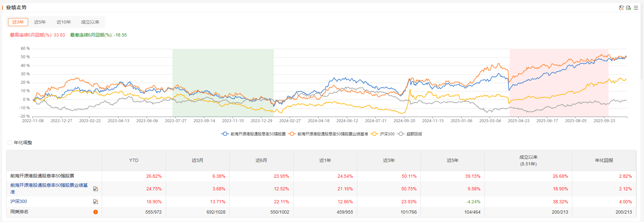The width and height of the screenshot is (644, 222).
Task: Enable the 年化调整 checkbox
Action: pyautogui.click(x=10, y=143)
